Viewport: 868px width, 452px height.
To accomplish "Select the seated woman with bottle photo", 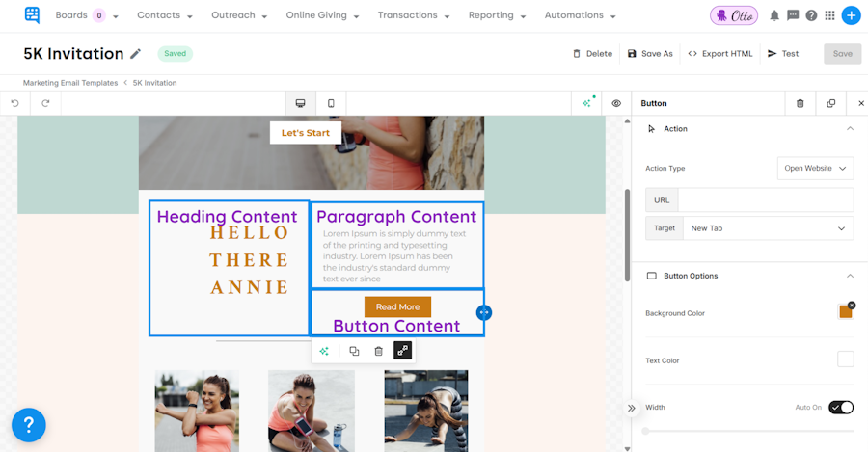I will pos(312,412).
